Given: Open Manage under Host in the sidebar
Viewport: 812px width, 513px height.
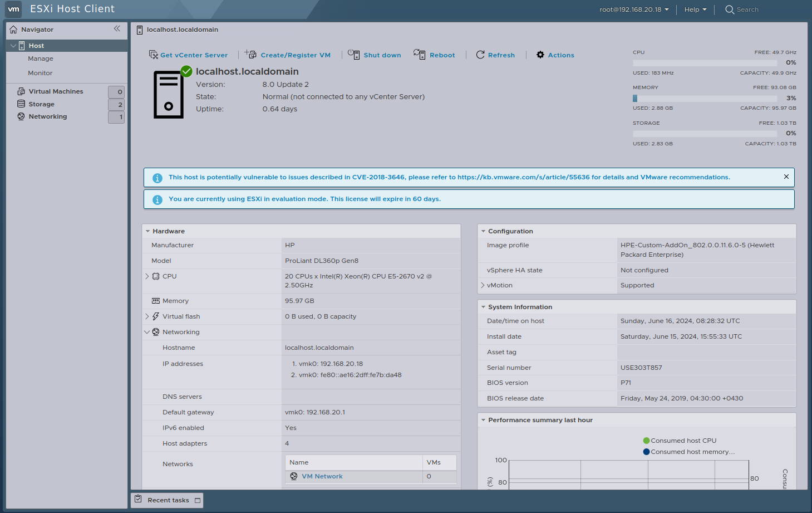Looking at the screenshot, I should (x=40, y=58).
